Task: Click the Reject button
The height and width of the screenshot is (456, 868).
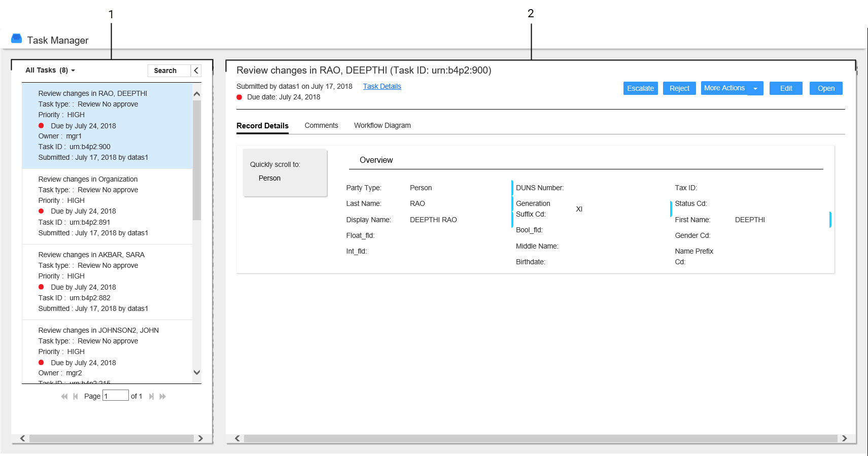Action: (679, 88)
